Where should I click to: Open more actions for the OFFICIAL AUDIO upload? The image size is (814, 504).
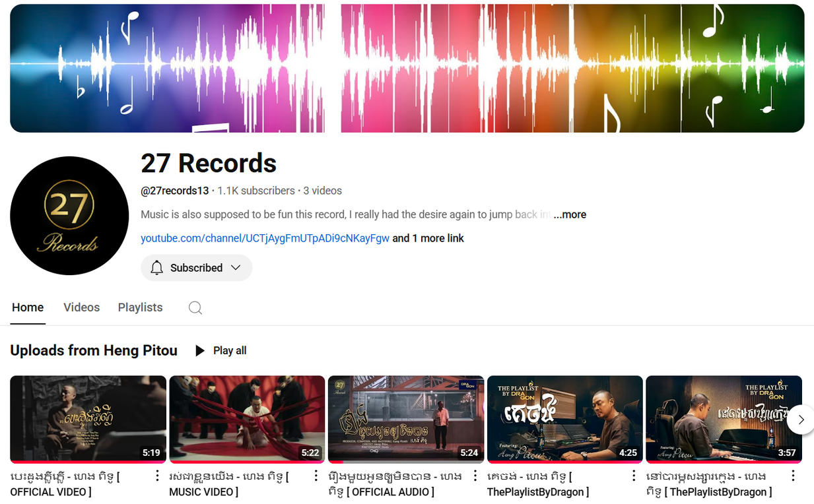[x=475, y=476]
